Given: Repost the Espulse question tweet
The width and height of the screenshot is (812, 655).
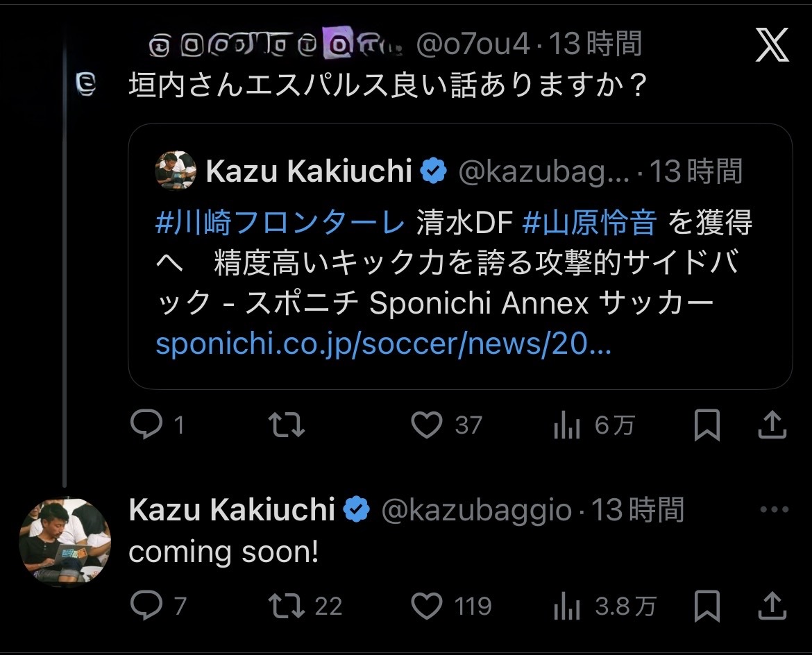Looking at the screenshot, I should pos(286,425).
